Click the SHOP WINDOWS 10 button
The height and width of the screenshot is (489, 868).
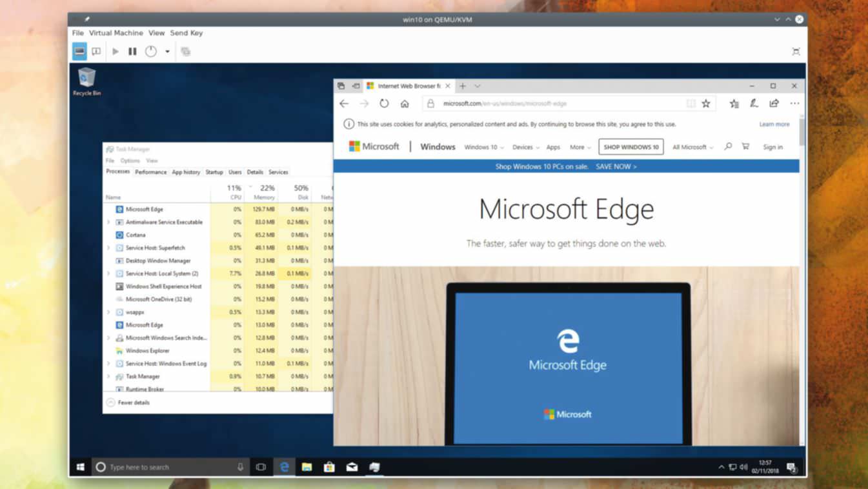coord(631,147)
